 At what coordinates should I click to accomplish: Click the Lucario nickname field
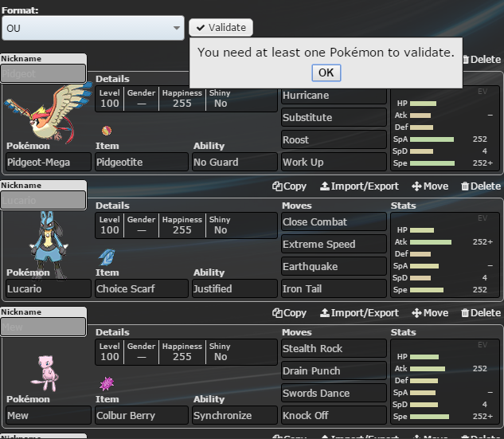click(x=43, y=200)
